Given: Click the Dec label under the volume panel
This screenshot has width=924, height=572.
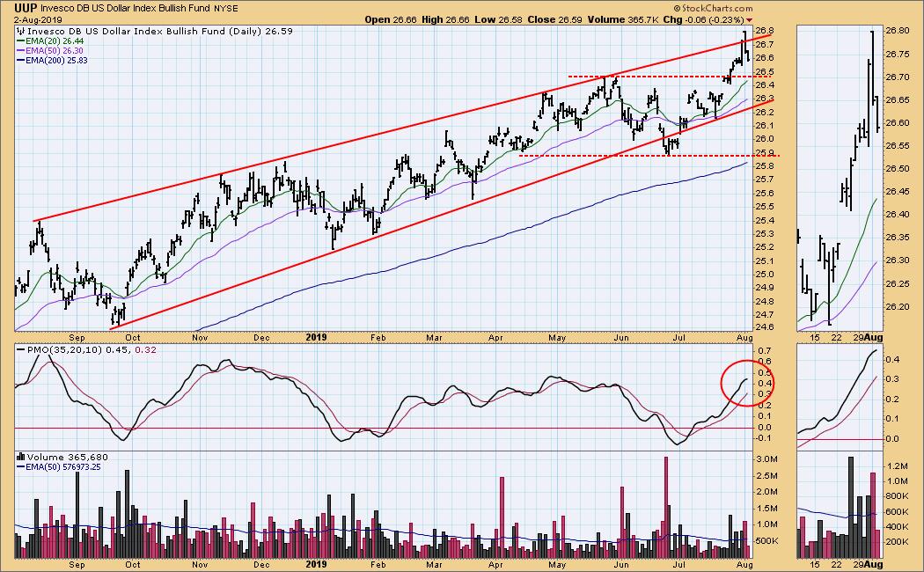Looking at the screenshot, I should [261, 564].
